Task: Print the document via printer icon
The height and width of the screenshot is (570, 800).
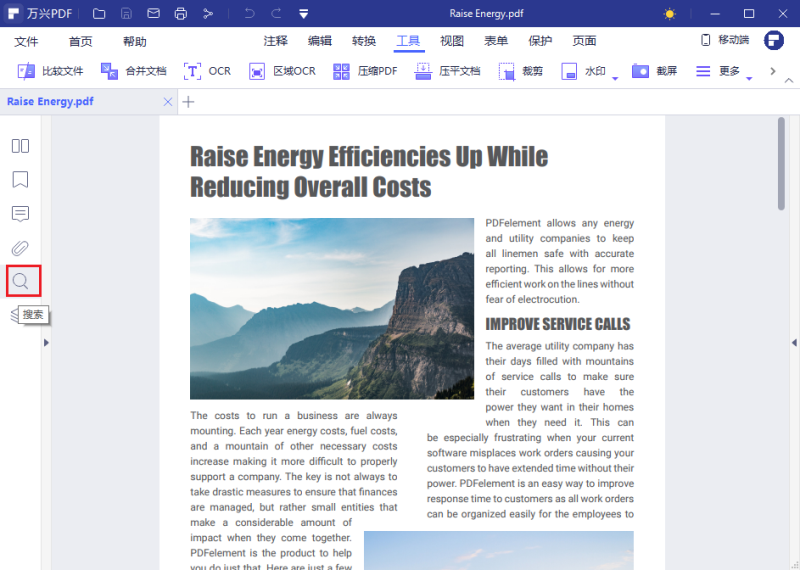Action: [181, 14]
